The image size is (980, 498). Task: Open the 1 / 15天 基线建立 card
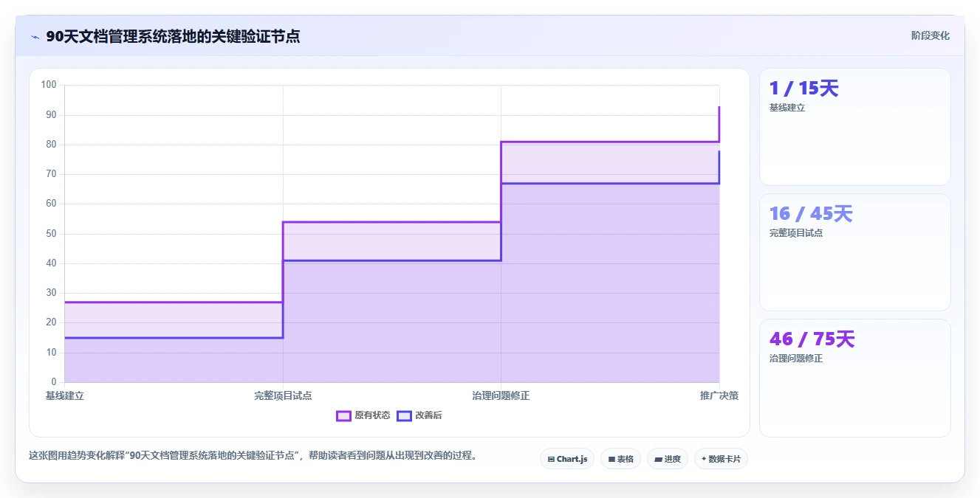854,127
